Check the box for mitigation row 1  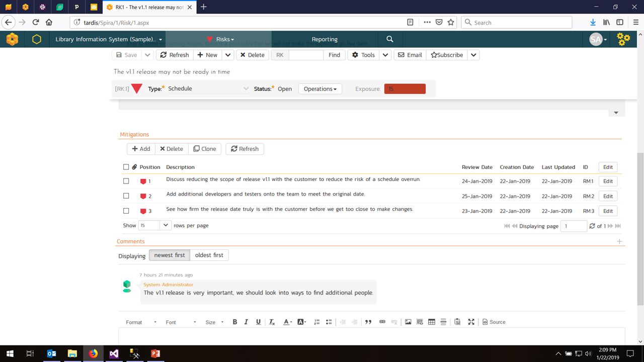126,181
